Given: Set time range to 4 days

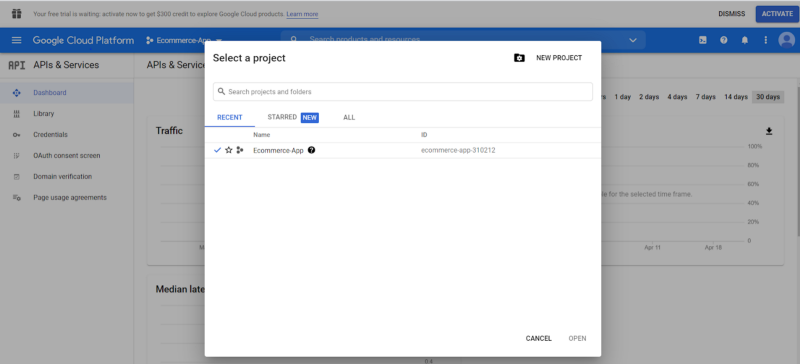Looking at the screenshot, I should click(677, 97).
